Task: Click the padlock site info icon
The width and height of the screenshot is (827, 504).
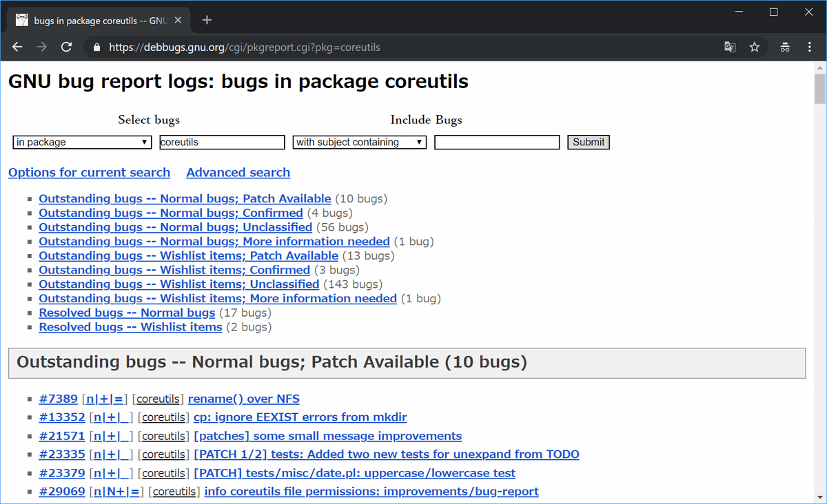Action: 96,48
